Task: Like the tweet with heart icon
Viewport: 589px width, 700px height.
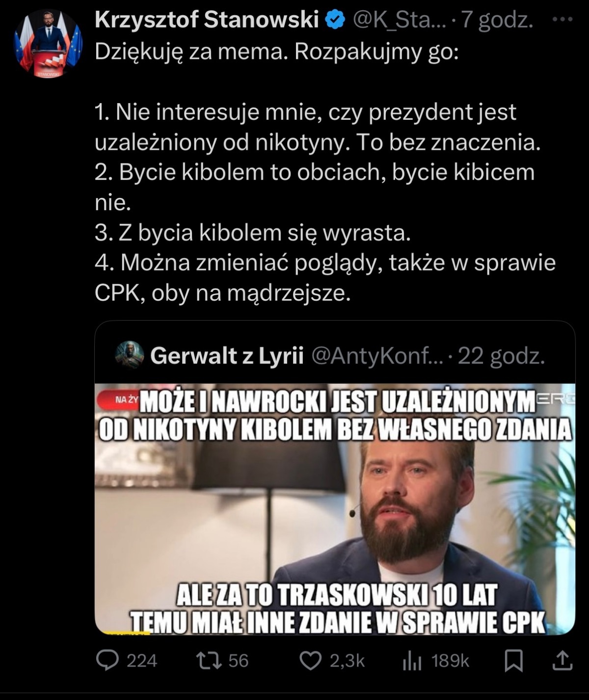Action: (310, 661)
